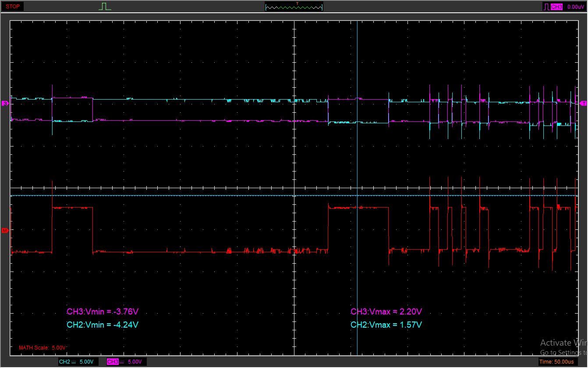Click the CH2:Vmin = -4.24V measurement

pyautogui.click(x=103, y=325)
